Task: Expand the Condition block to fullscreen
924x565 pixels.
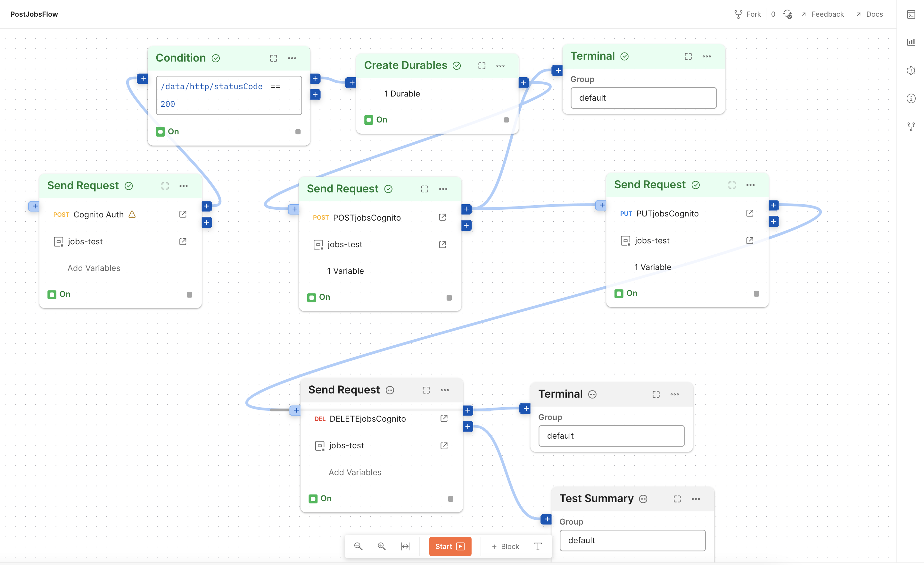Action: point(273,58)
